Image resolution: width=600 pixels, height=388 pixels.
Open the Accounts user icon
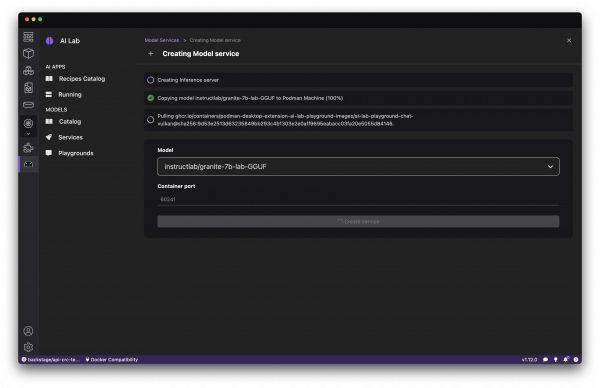point(28,331)
